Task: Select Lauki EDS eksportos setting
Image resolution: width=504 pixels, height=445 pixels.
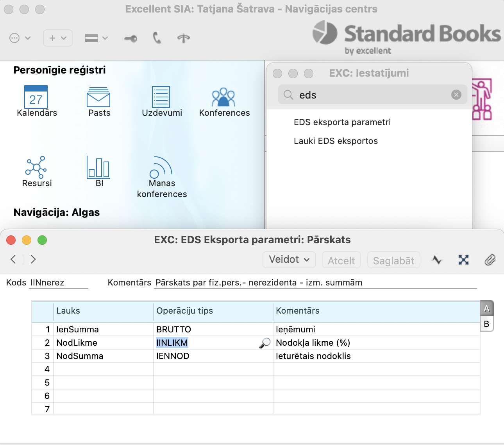Action: point(336,141)
